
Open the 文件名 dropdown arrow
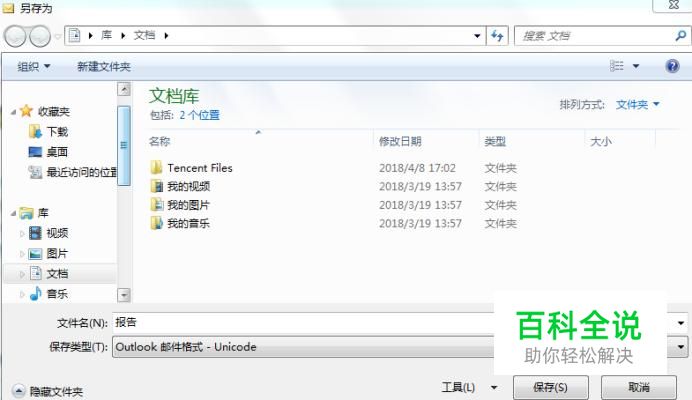click(x=681, y=323)
